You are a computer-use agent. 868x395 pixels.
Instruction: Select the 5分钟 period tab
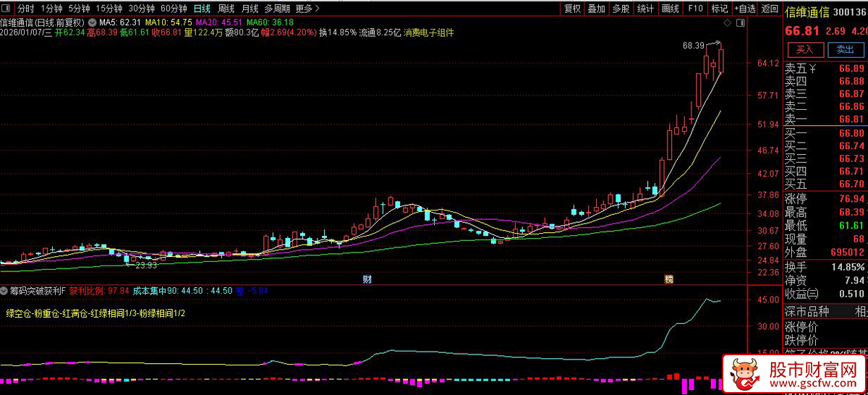pos(80,9)
